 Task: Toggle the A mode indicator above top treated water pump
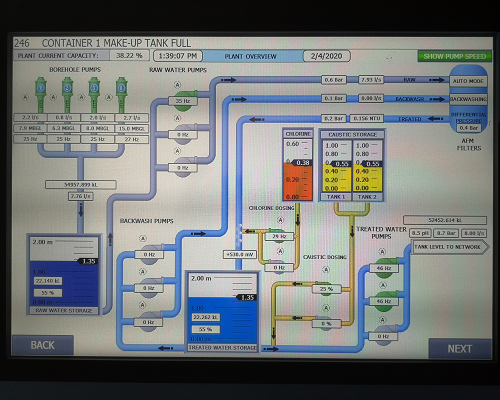(x=382, y=251)
